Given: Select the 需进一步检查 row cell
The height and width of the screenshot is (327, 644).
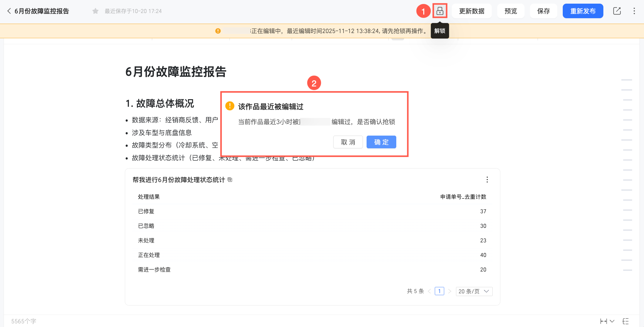Looking at the screenshot, I should pos(154,270).
